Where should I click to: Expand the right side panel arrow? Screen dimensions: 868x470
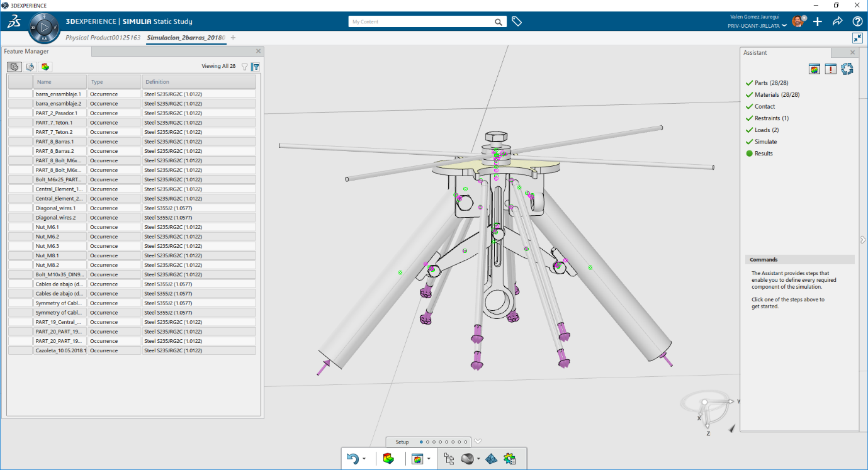(x=862, y=239)
